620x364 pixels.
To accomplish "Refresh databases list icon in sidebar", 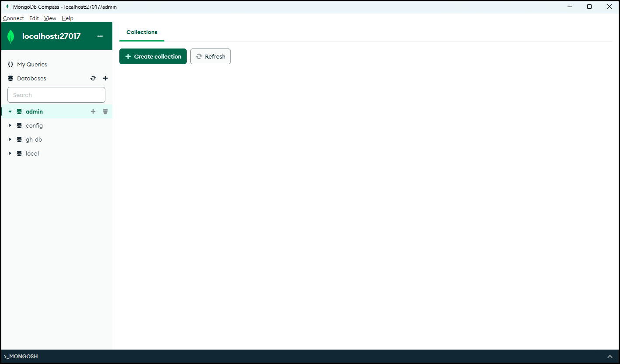I will tap(93, 79).
